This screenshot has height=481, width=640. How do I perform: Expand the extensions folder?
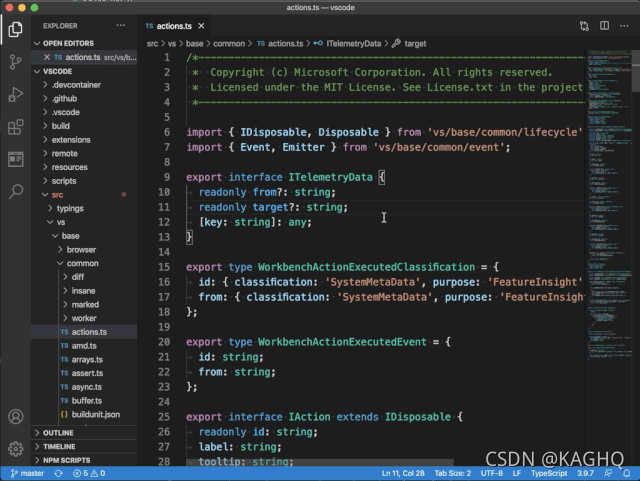pos(84,140)
